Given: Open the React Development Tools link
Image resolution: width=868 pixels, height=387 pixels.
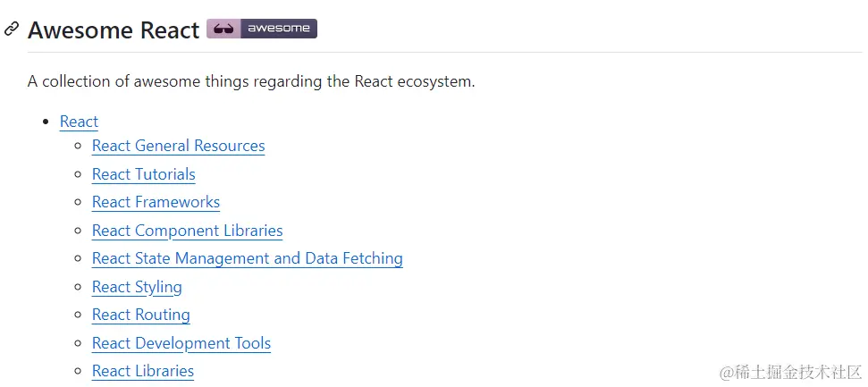Looking at the screenshot, I should 181,343.
